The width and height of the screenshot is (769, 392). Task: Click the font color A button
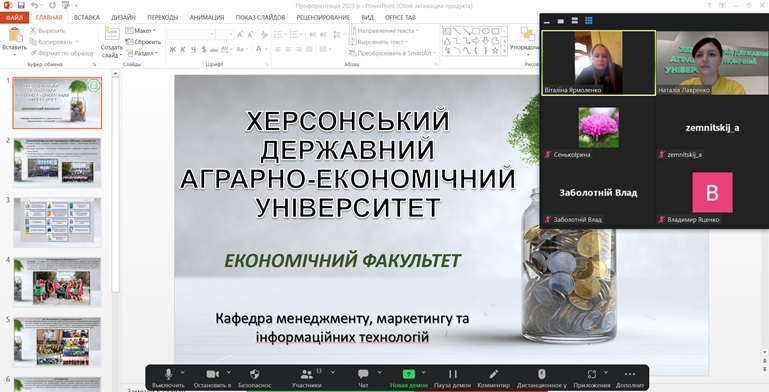(x=259, y=49)
